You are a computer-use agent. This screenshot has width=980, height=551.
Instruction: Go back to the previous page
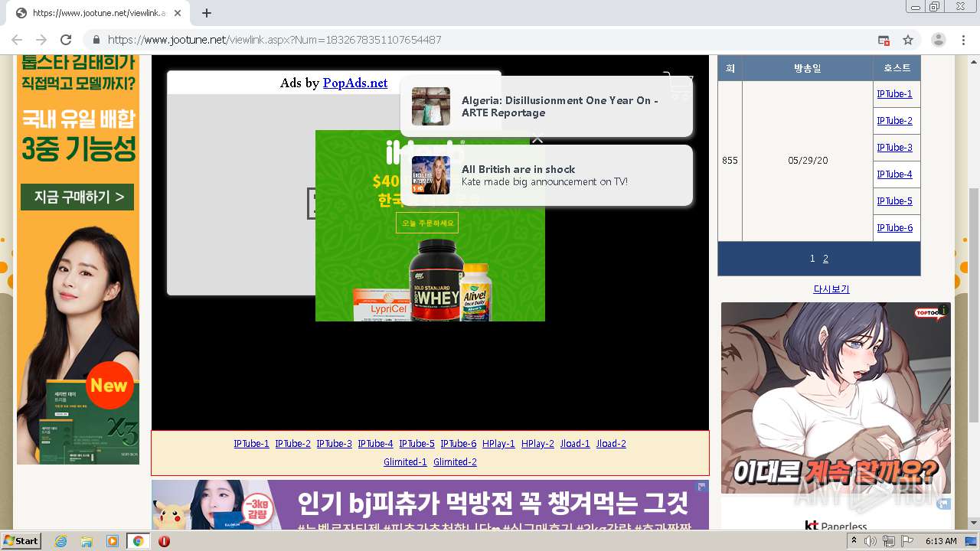click(x=17, y=40)
